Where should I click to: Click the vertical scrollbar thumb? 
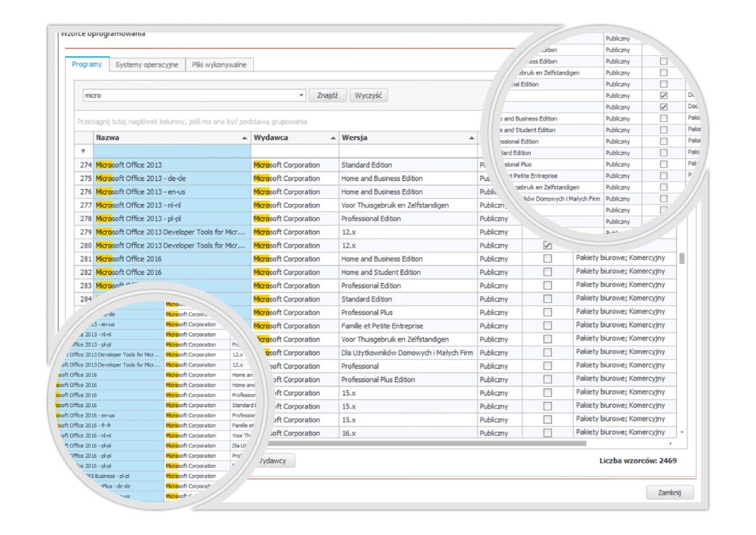pos(681,258)
